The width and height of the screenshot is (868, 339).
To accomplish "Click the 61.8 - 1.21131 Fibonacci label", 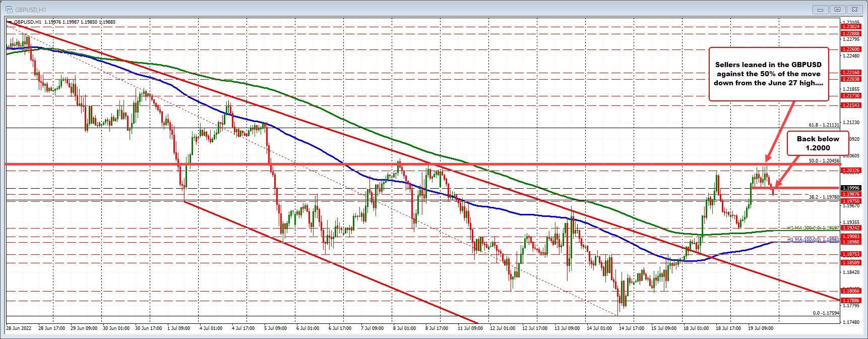I will pyautogui.click(x=824, y=125).
